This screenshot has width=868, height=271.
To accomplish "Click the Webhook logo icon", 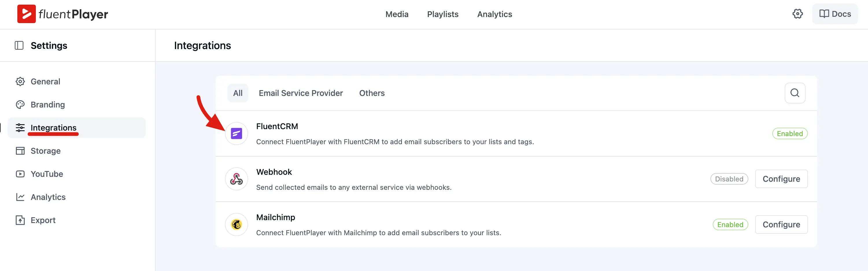I will click(236, 179).
